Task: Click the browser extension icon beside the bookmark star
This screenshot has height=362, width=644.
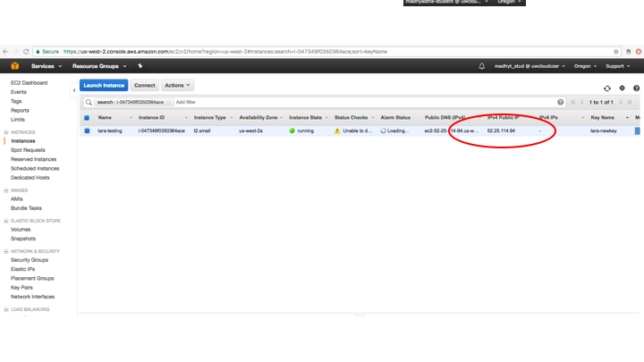Action: pos(628,52)
